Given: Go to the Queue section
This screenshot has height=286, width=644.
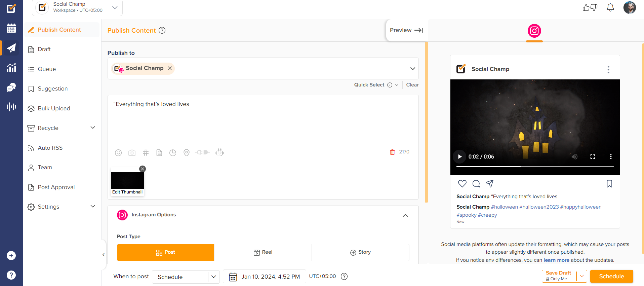Looking at the screenshot, I should (47, 69).
